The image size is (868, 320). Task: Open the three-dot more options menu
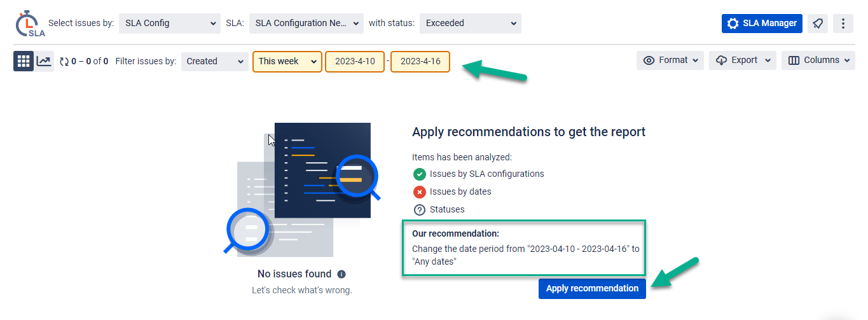(x=843, y=24)
